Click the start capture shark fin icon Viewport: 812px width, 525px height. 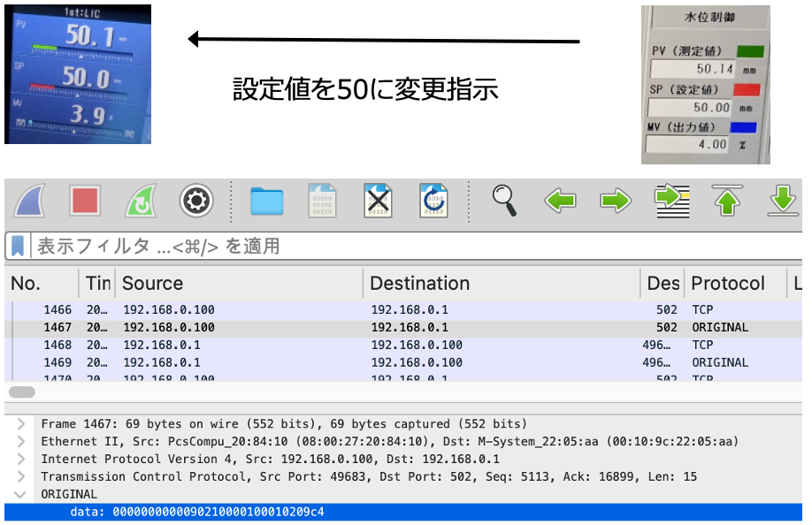pos(29,202)
